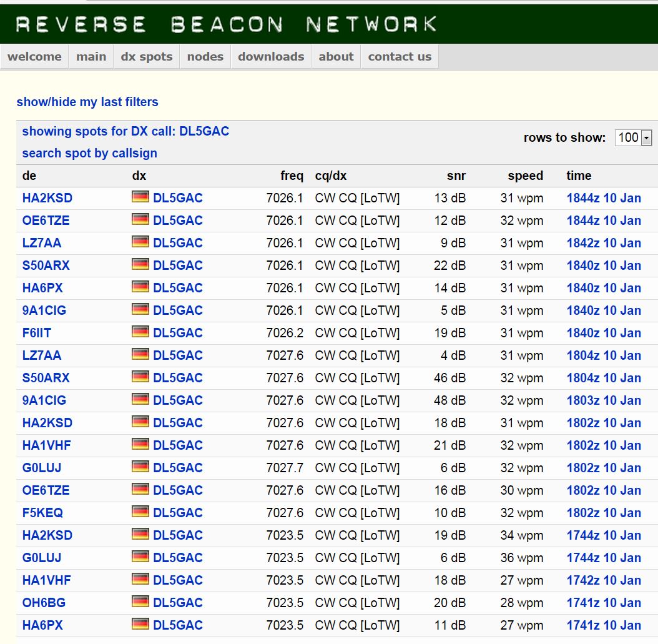The width and height of the screenshot is (658, 644).
Task: Click time 1742z 10 Jan
Action: point(604,581)
